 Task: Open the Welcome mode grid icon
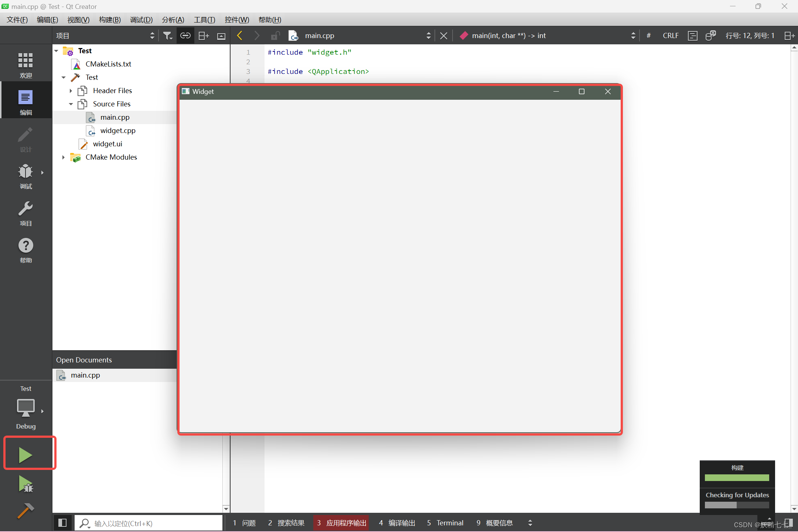[x=25, y=60]
